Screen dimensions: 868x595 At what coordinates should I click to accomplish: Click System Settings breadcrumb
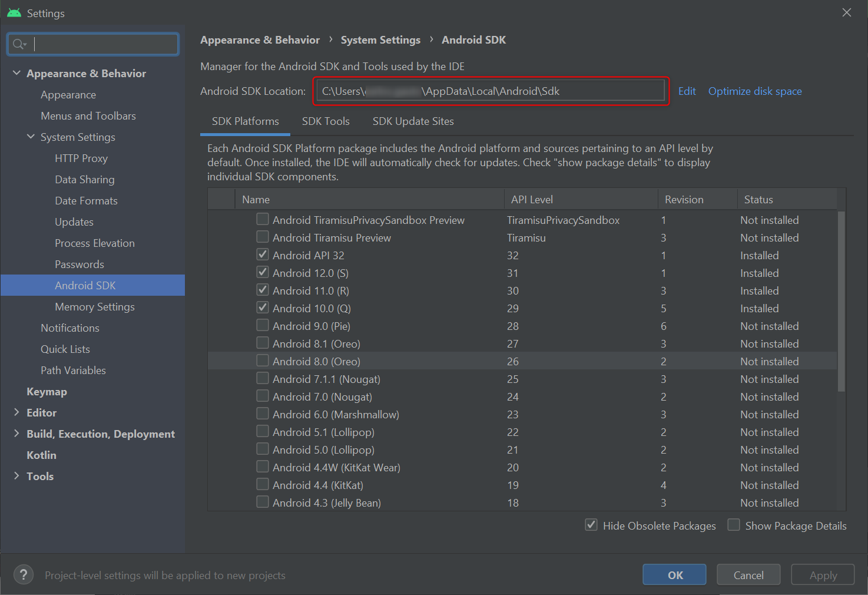pyautogui.click(x=380, y=40)
